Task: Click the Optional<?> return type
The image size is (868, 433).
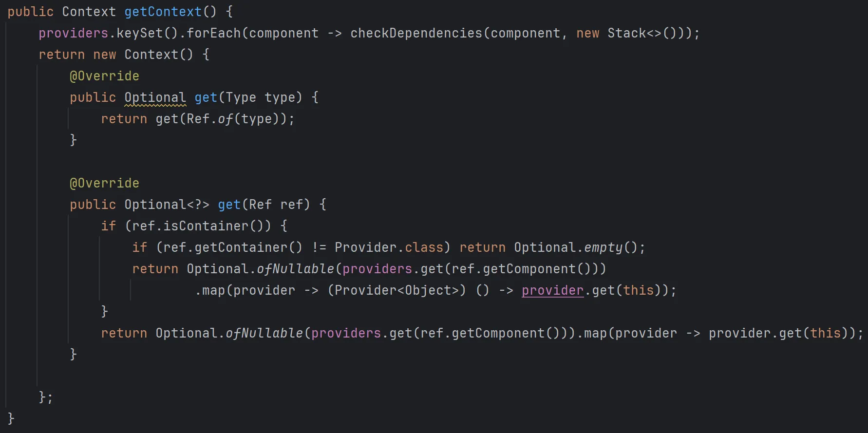Action: click(167, 205)
